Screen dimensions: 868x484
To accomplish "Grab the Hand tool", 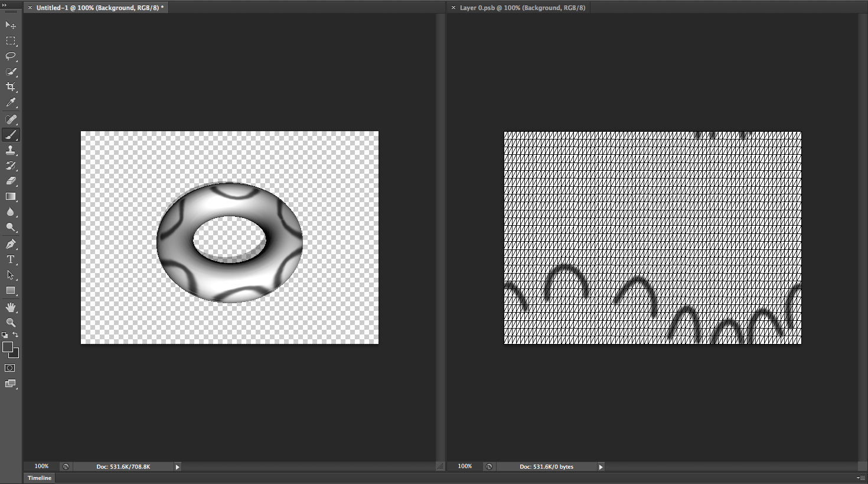I will click(x=11, y=306).
